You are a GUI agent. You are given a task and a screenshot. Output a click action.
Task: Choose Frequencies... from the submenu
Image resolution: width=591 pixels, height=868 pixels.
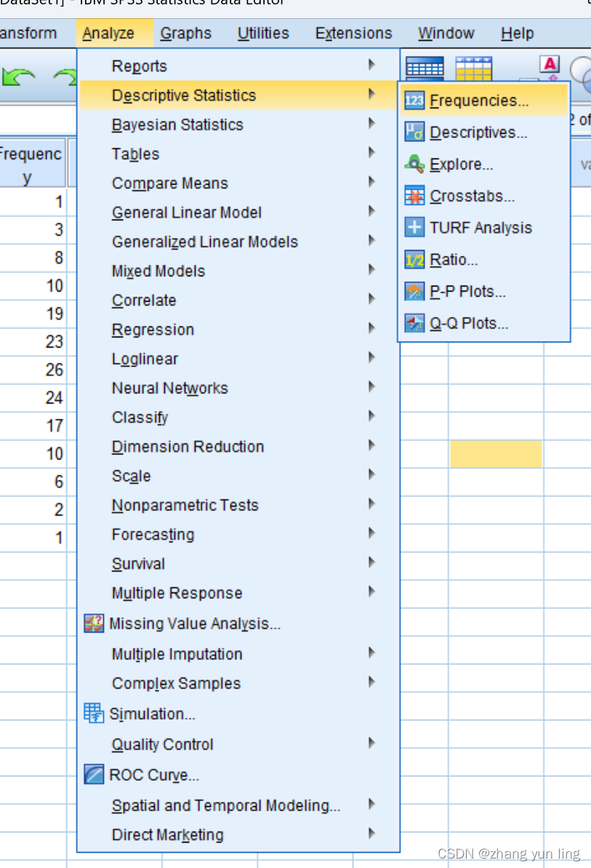(484, 100)
